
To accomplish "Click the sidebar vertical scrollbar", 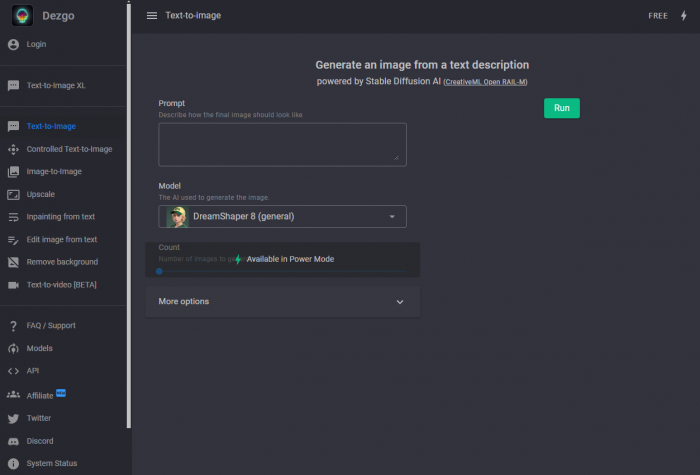I will (129, 215).
